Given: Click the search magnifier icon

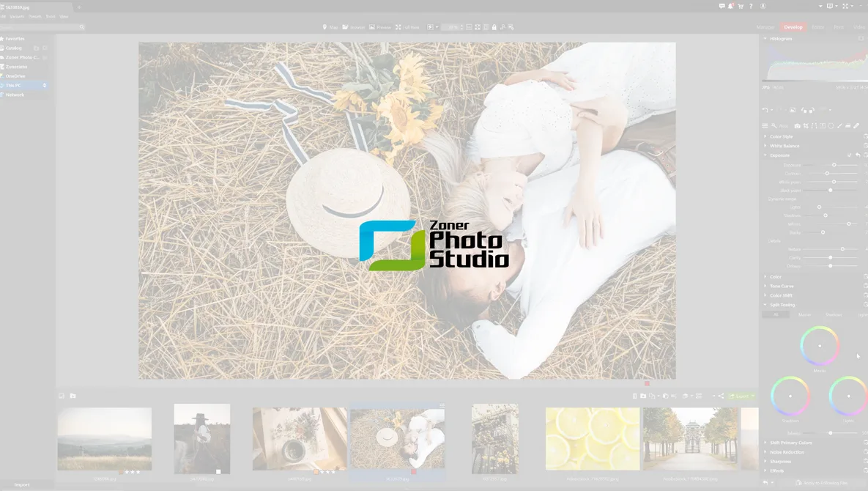Looking at the screenshot, I should point(82,27).
